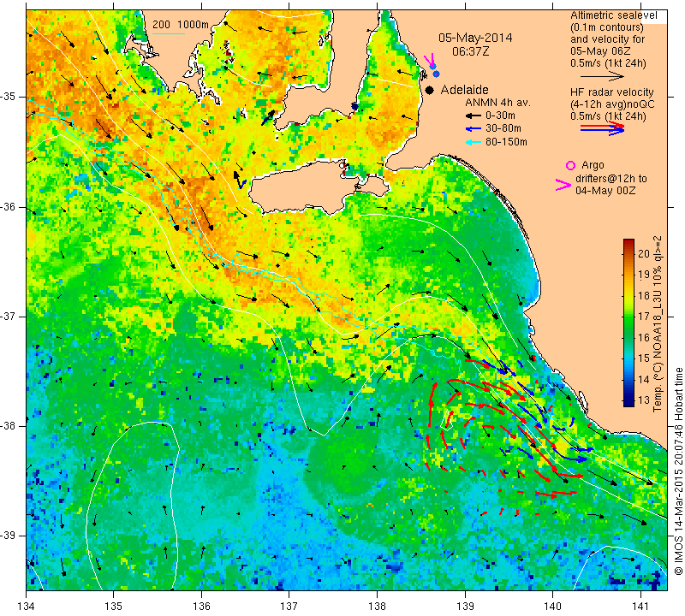Click longitude axis label 140
This screenshot has width=685, height=616.
pyautogui.click(x=552, y=606)
